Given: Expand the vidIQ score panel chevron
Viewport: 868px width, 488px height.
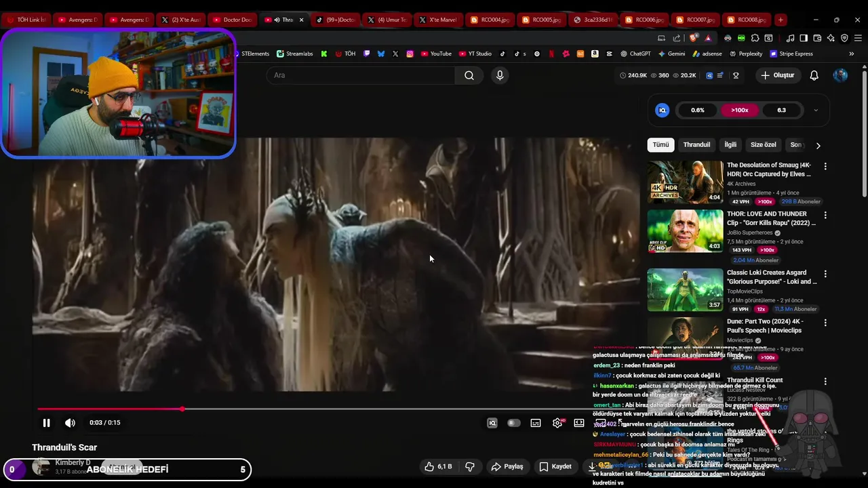Looking at the screenshot, I should 816,110.
